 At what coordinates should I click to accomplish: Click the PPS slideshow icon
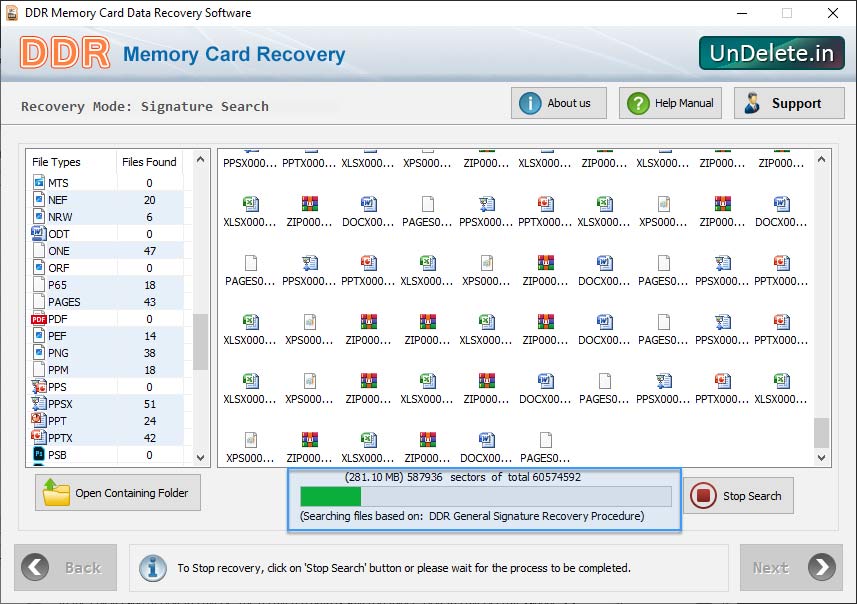pos(39,386)
